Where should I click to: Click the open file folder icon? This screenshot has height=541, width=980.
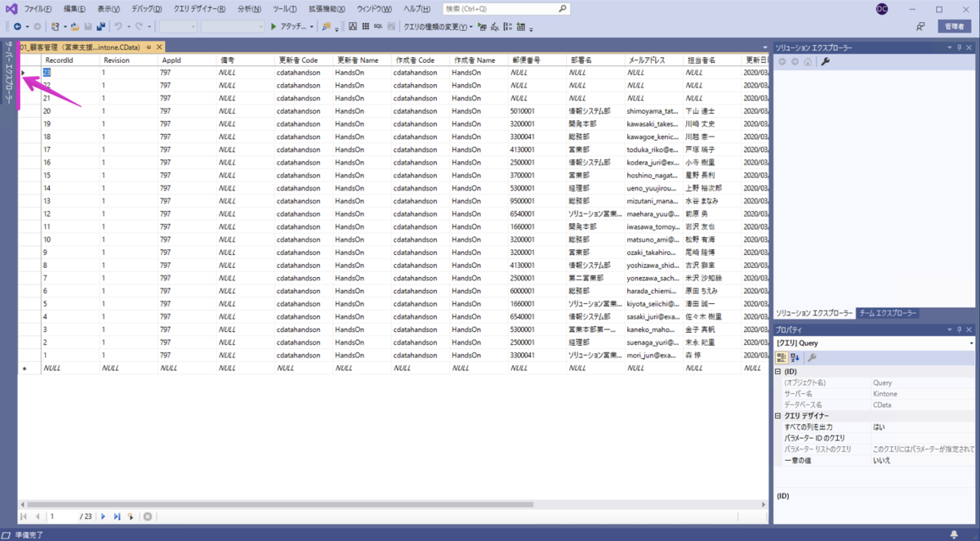(75, 26)
